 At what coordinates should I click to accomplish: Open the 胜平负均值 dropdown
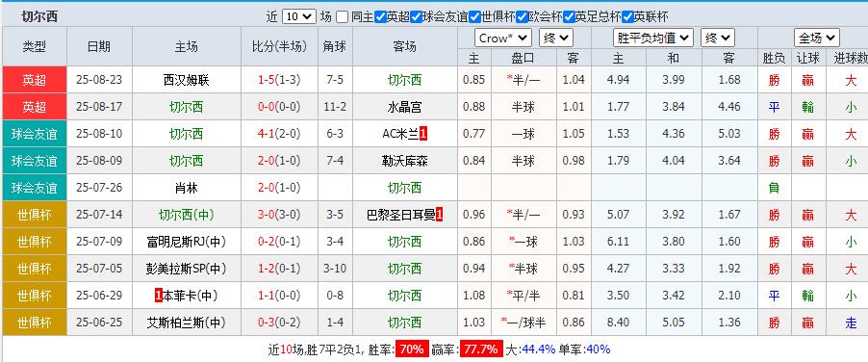[x=653, y=39]
